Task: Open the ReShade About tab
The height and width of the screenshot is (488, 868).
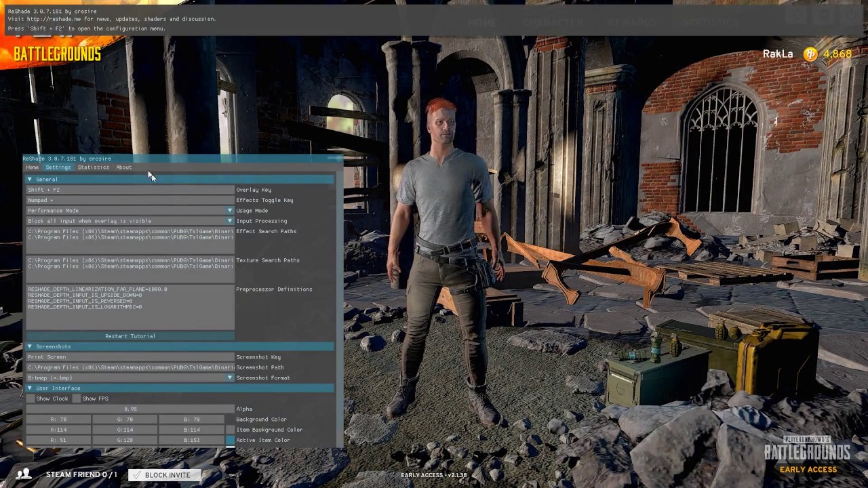Action: click(123, 167)
